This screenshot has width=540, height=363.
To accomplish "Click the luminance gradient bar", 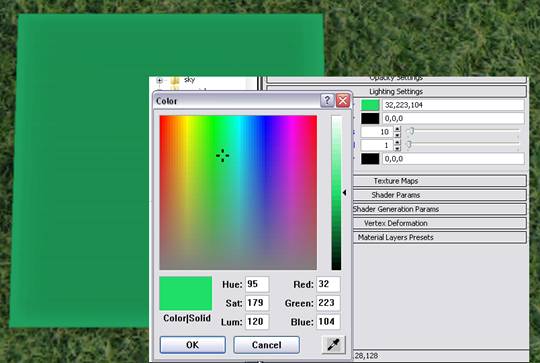I will (x=336, y=193).
